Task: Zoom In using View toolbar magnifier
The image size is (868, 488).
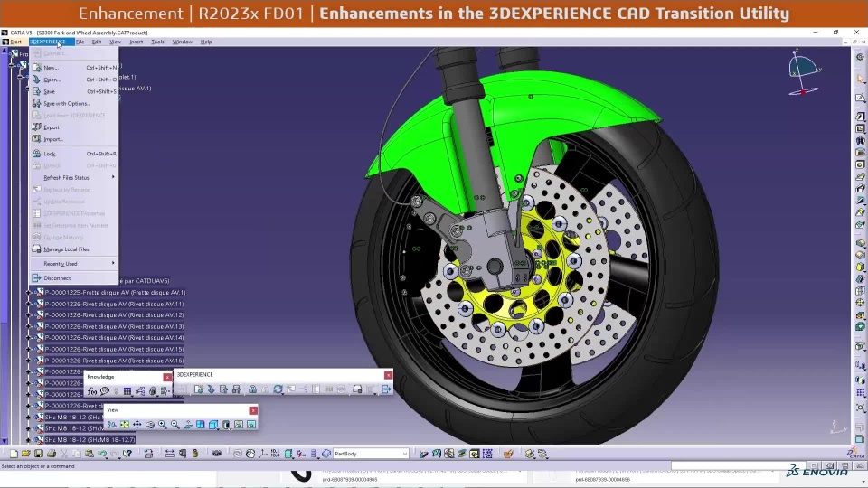Action: click(162, 425)
